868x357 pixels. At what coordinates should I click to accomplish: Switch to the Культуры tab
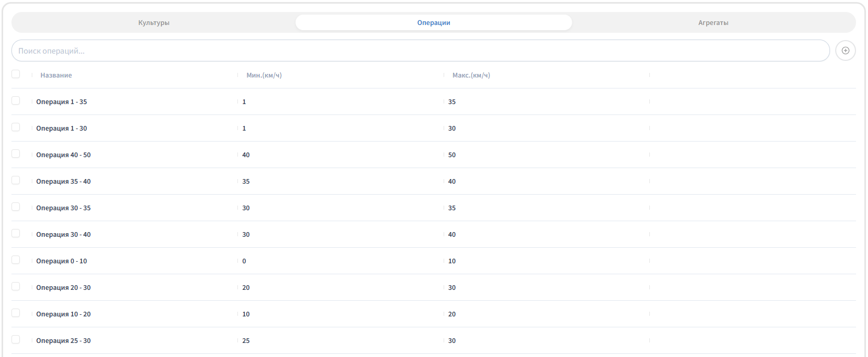pyautogui.click(x=154, y=22)
